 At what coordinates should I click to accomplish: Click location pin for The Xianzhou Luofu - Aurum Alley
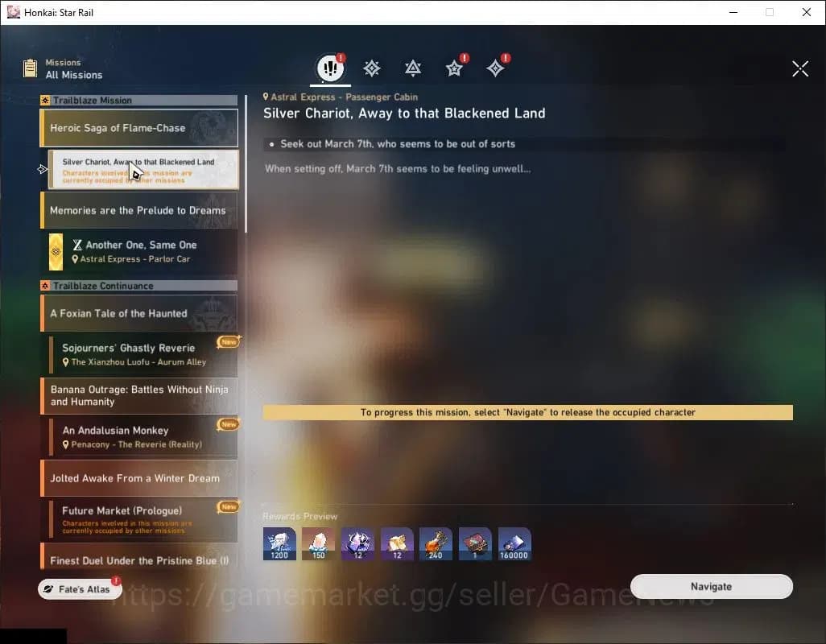point(66,362)
